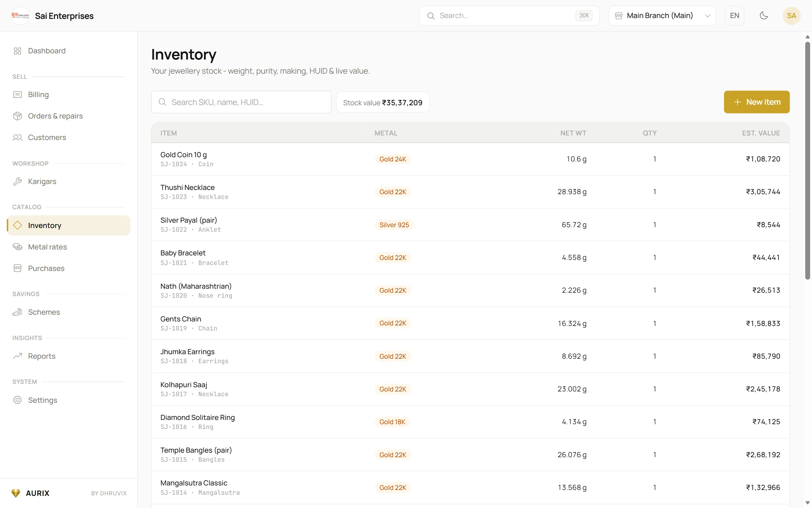This screenshot has width=812, height=508.
Task: Click the page vertical scrollbar thumb
Action: point(807,161)
